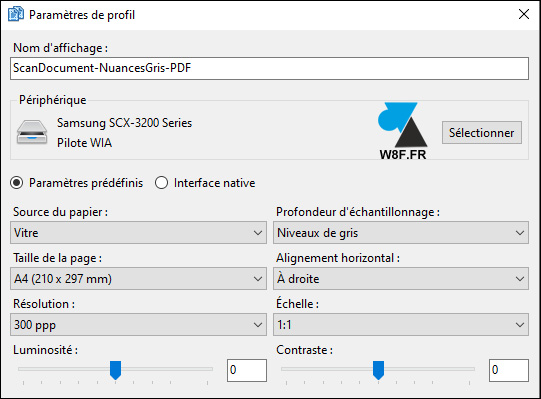
Task: Open the Source du papier dropdown
Action: point(138,233)
